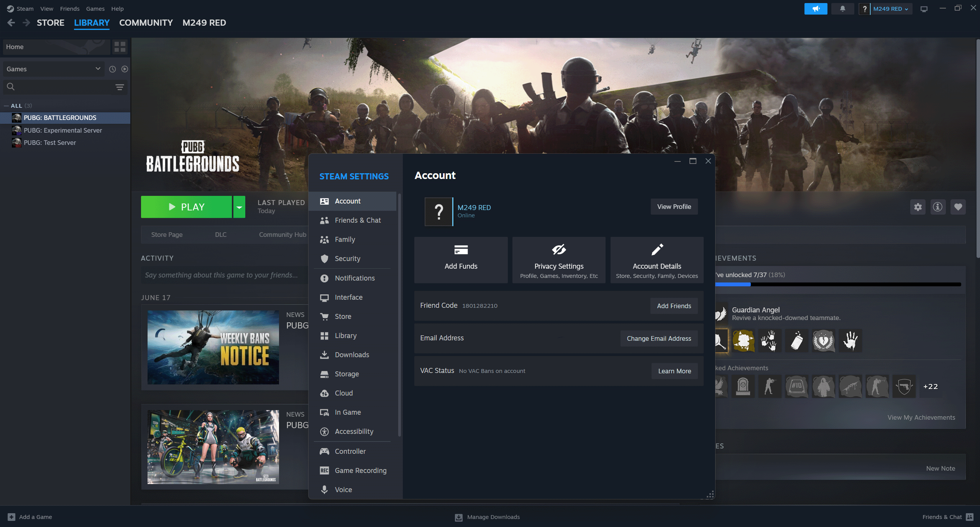The height and width of the screenshot is (527, 980).
Task: Click the forward navigation arrow
Action: (x=26, y=23)
